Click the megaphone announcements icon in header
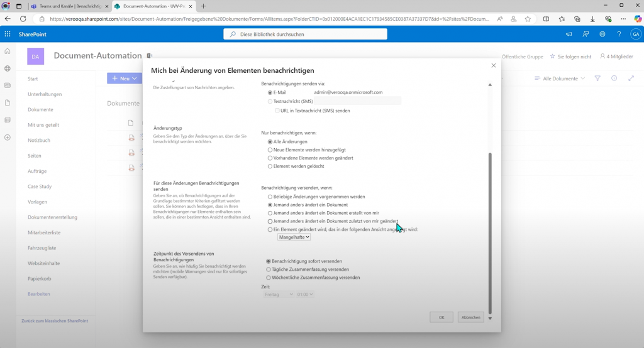This screenshot has width=644, height=348. coord(569,34)
